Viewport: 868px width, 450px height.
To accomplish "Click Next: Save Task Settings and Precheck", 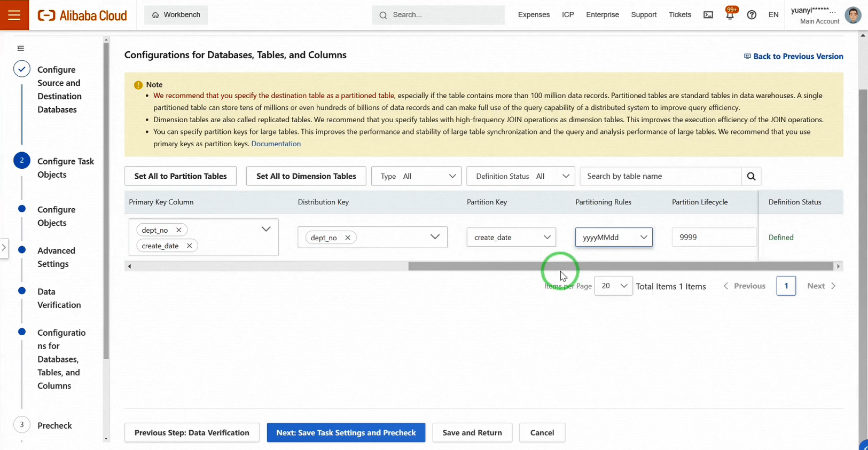I will tap(346, 433).
